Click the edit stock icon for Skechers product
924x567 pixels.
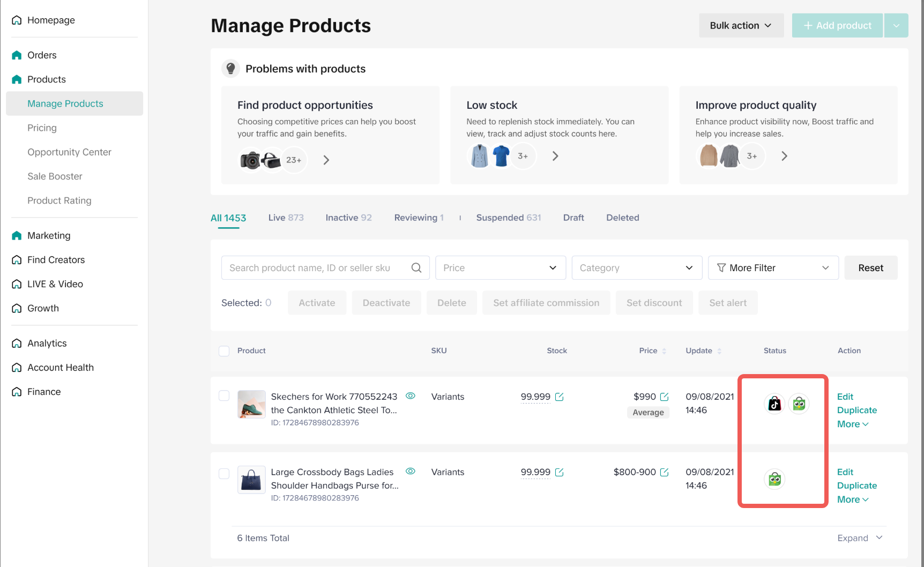(x=560, y=397)
